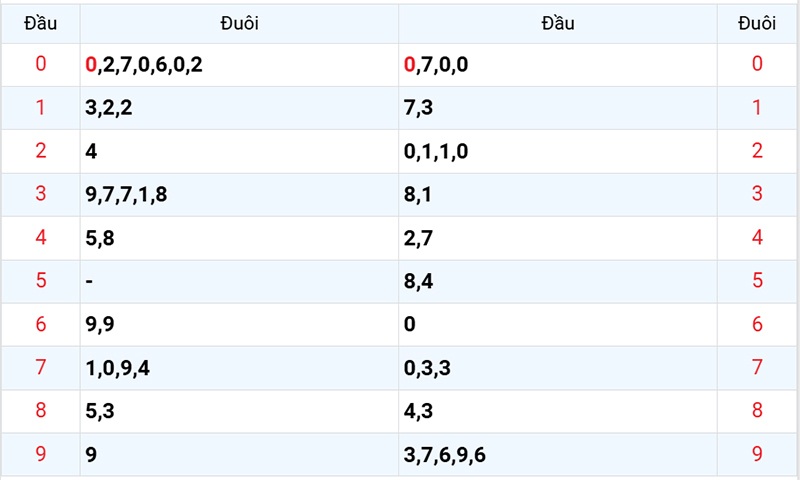Click the left Đầu column header
Image resolution: width=800 pixels, height=480 pixels.
(40, 23)
